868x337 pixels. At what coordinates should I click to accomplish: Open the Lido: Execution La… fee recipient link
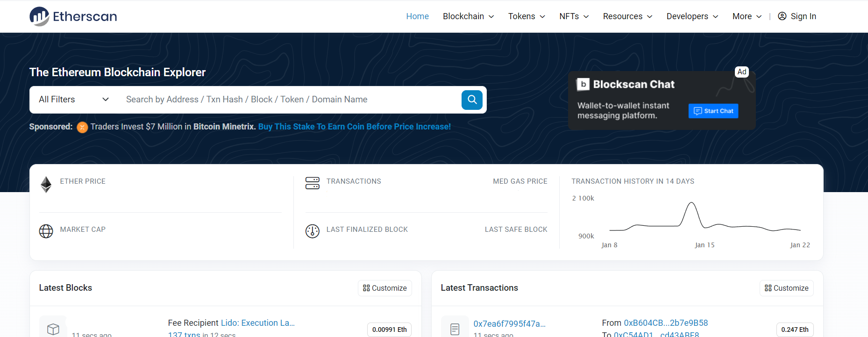pos(258,323)
